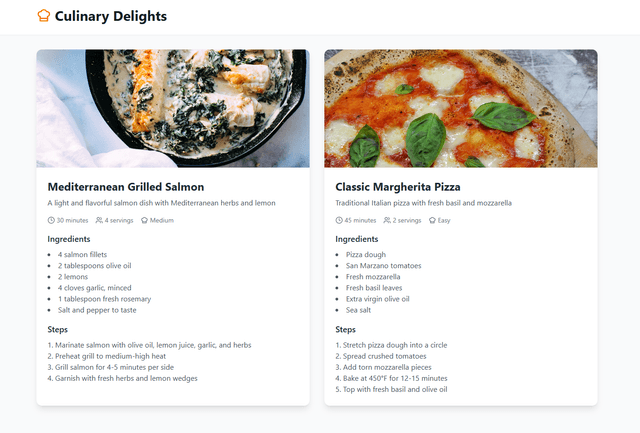Click the chef hat icon beside Easy
Screen dimensions: 640x433
(x=433, y=220)
